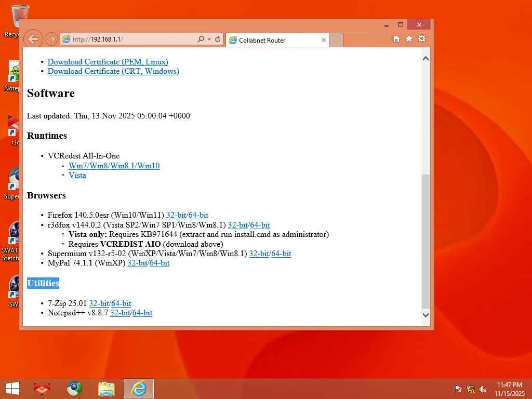Open Favorites with the star icon
532x399 pixels.
coord(409,38)
